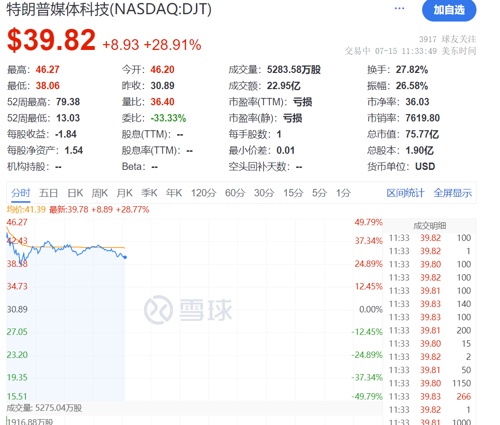
Task: Switch to the 分时 chart tab
Action: pos(21,193)
